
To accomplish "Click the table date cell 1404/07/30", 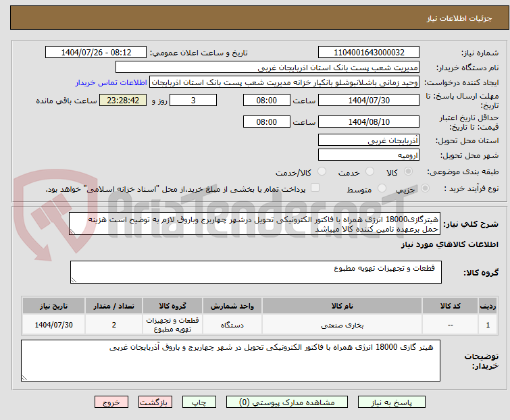I will click(53, 325).
